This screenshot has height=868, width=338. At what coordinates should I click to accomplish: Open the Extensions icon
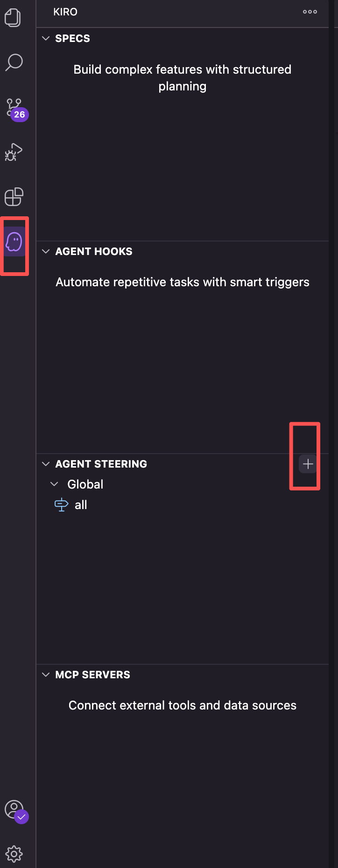[x=14, y=196]
